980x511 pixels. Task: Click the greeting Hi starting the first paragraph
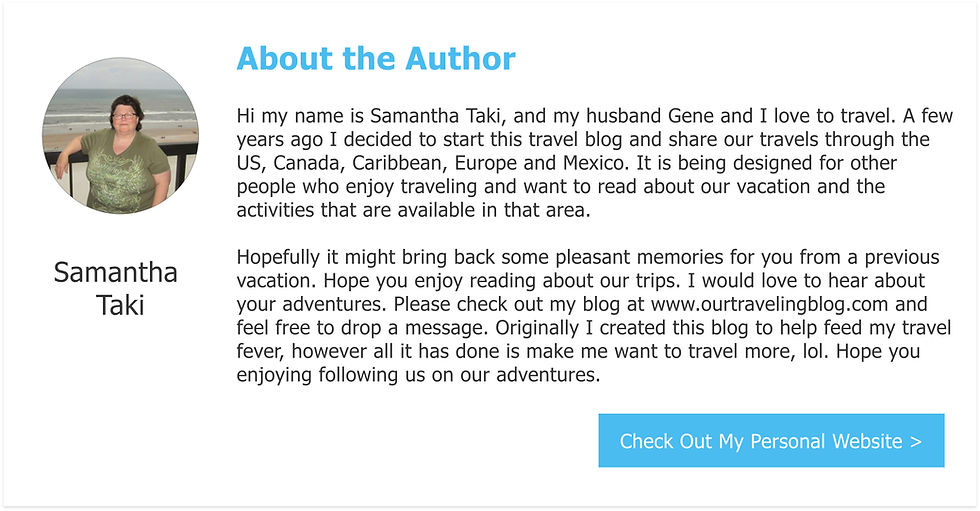[x=246, y=115]
